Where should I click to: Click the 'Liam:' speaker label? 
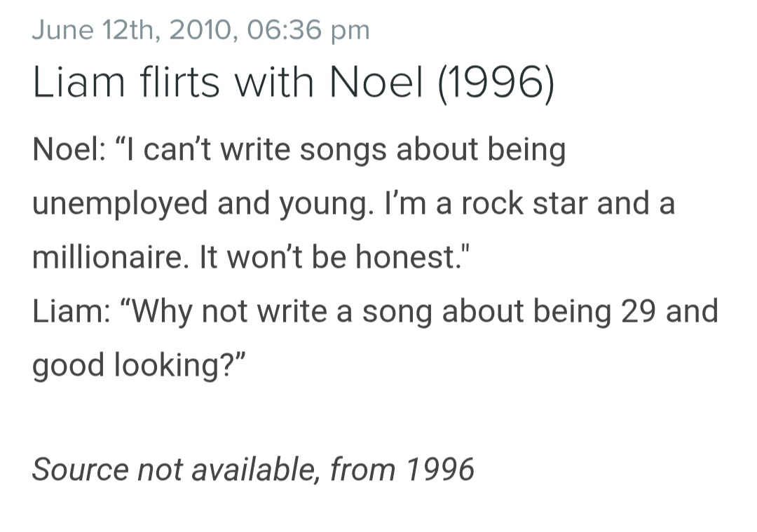point(71,311)
